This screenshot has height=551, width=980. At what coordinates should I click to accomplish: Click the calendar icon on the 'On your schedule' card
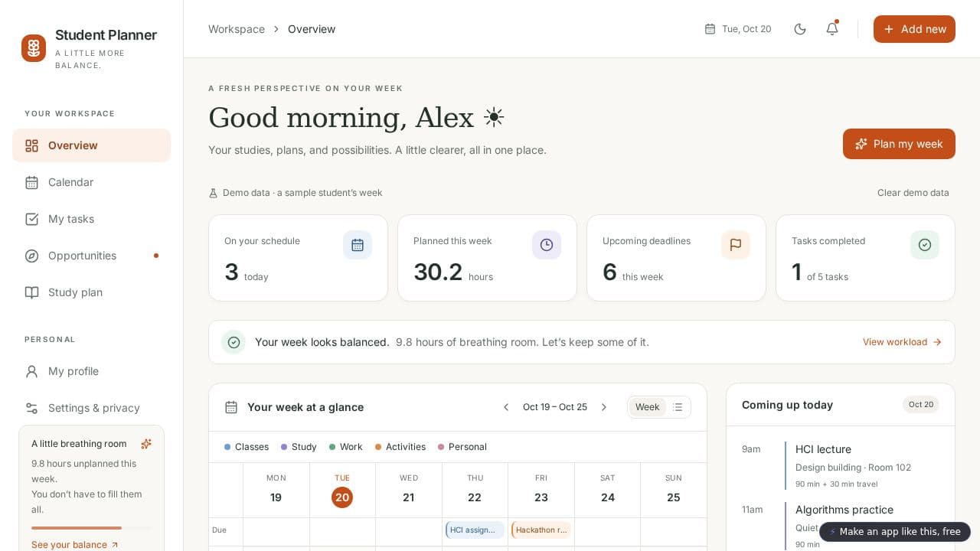(358, 245)
